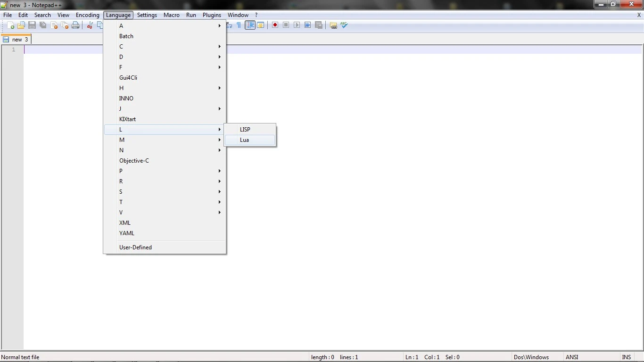
Task: Expand the D language submenu
Action: pyautogui.click(x=165, y=57)
